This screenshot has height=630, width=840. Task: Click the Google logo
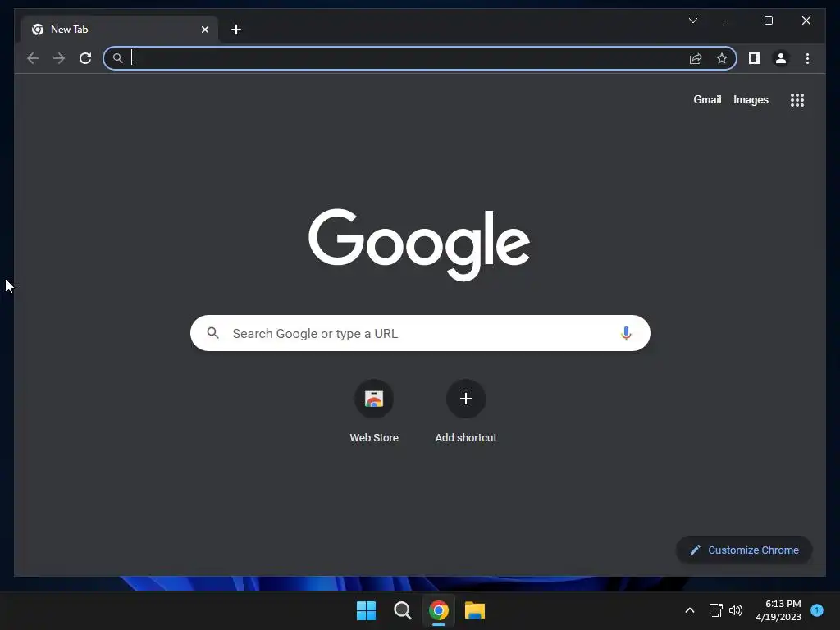pyautogui.click(x=419, y=244)
